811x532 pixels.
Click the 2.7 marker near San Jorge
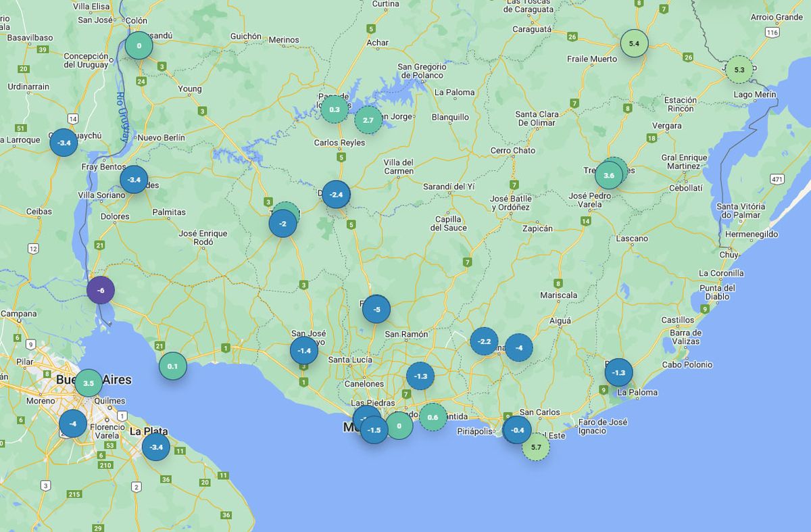tap(368, 120)
